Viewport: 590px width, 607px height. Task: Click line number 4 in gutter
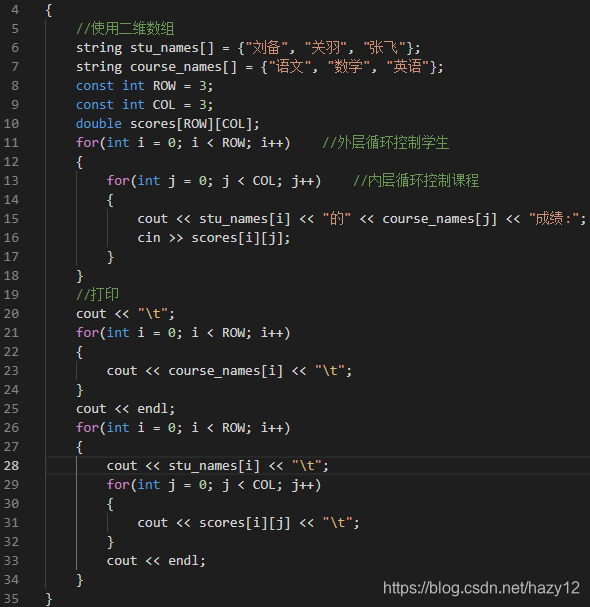[x=15, y=10]
